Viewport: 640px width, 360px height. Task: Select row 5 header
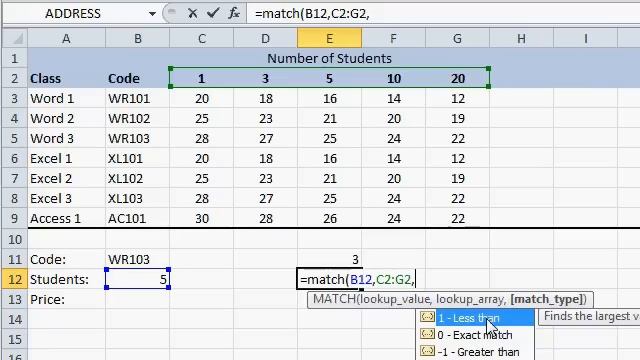point(15,138)
